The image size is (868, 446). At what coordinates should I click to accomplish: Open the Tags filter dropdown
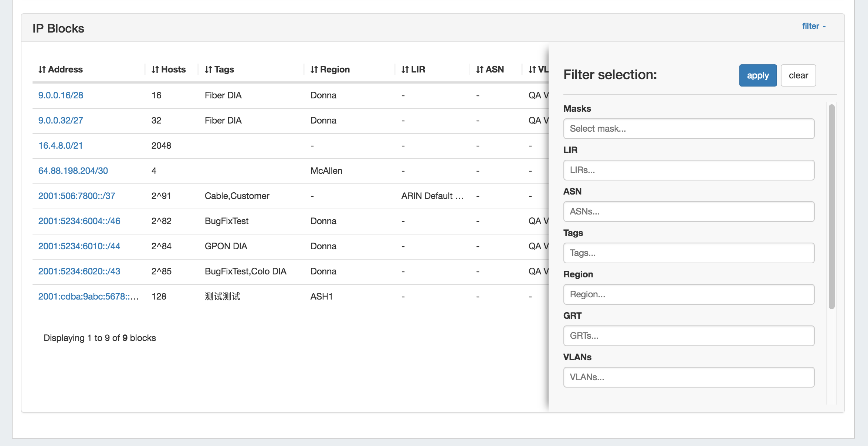(688, 253)
